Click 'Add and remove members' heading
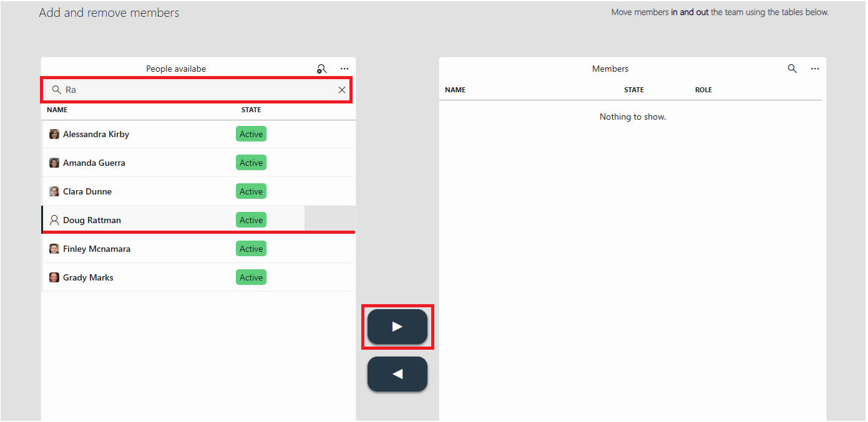 coord(109,12)
